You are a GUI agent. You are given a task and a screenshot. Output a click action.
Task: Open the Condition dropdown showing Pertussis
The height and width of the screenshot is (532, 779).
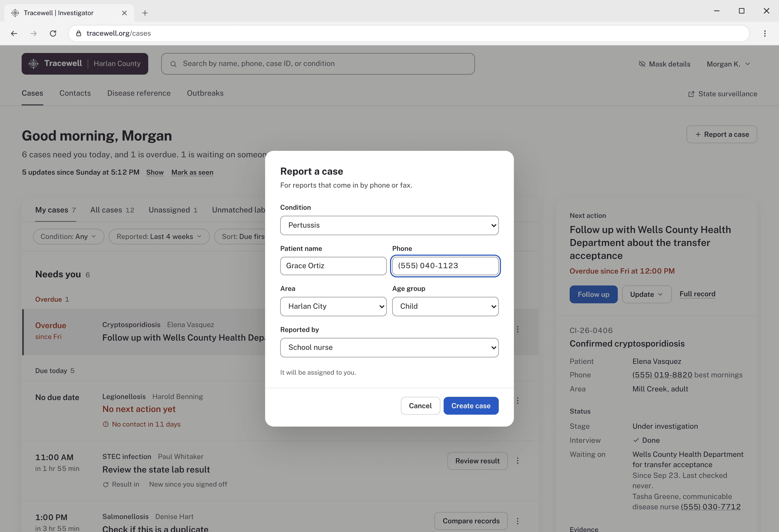[389, 225]
